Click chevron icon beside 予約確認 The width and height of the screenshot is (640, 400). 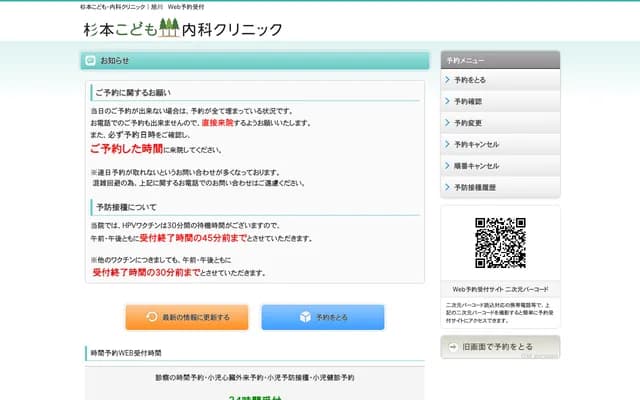(447, 101)
